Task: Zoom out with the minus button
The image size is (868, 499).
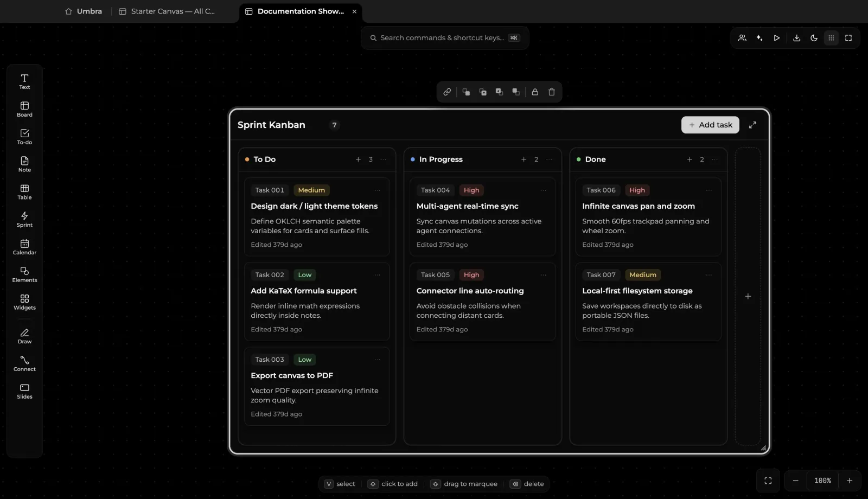Action: [795, 481]
